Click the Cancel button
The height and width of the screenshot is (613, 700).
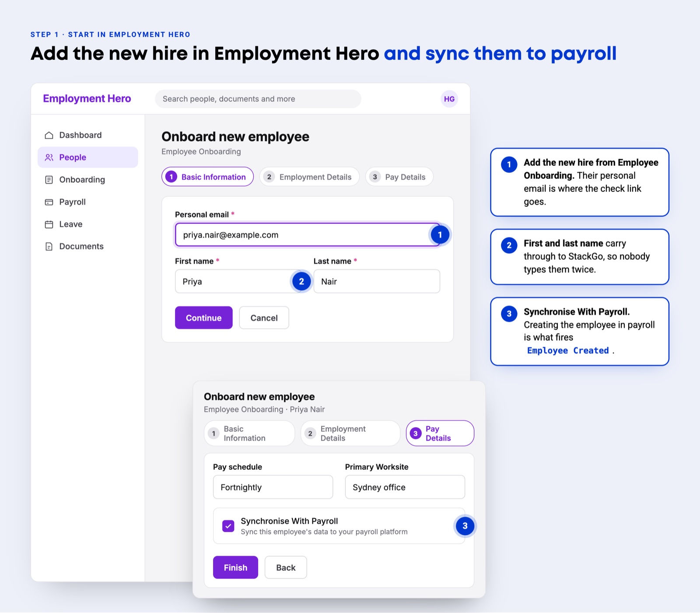coord(264,318)
